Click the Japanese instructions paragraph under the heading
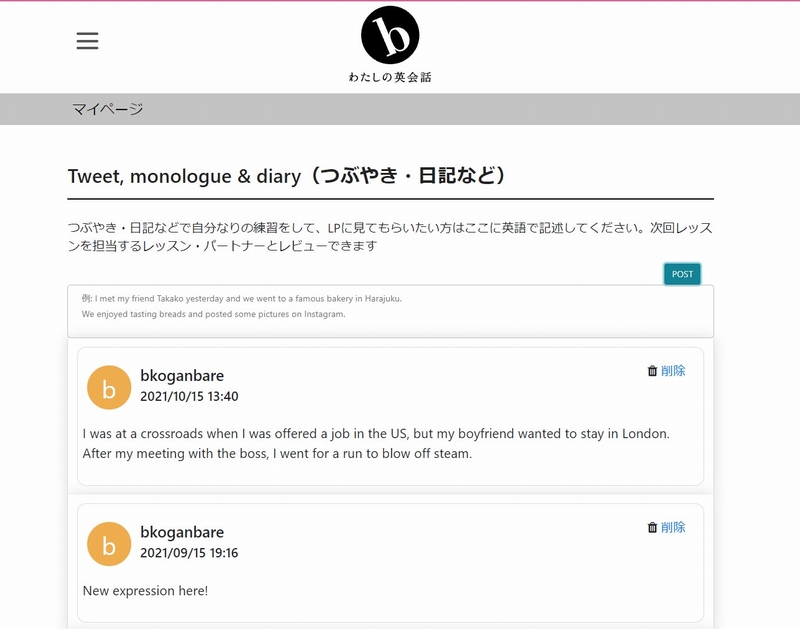 pyautogui.click(x=390, y=237)
